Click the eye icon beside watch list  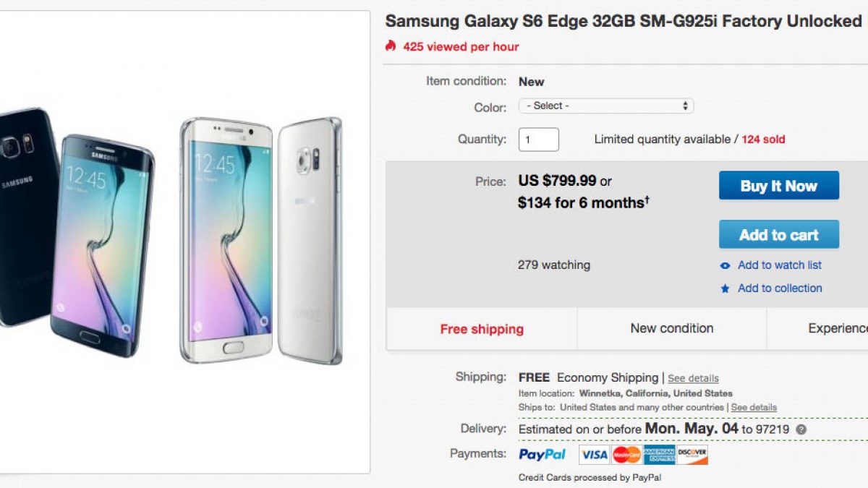point(726,266)
